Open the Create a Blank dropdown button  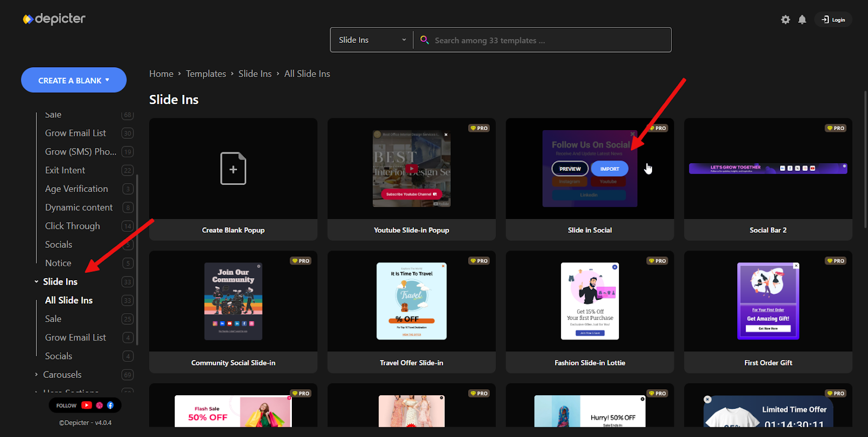pyautogui.click(x=74, y=80)
